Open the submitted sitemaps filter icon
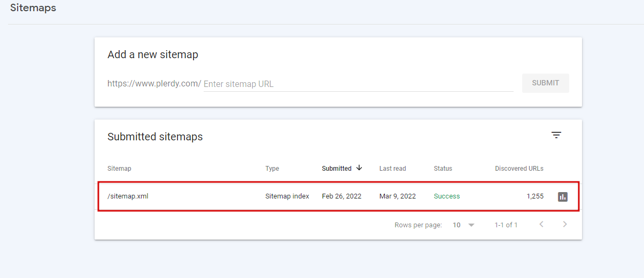Screen dimensions: 644x278 (x=556, y=136)
